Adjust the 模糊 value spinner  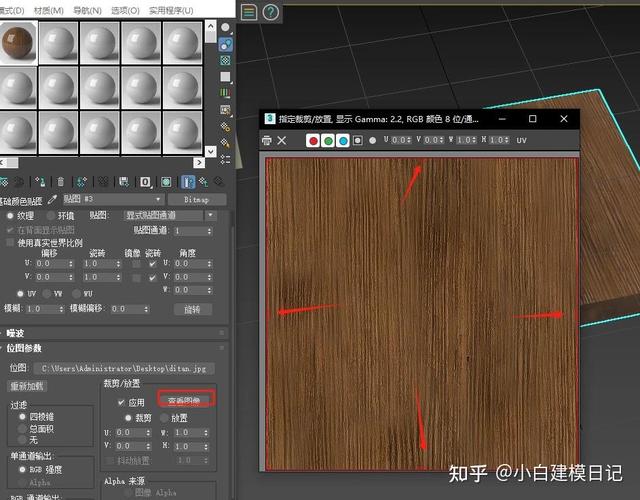tap(61, 309)
